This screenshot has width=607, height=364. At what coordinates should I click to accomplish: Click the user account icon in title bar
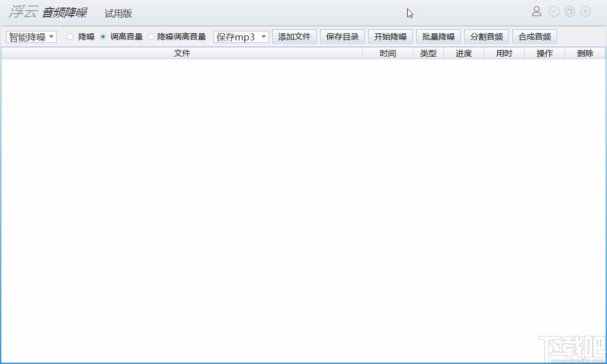pos(537,11)
